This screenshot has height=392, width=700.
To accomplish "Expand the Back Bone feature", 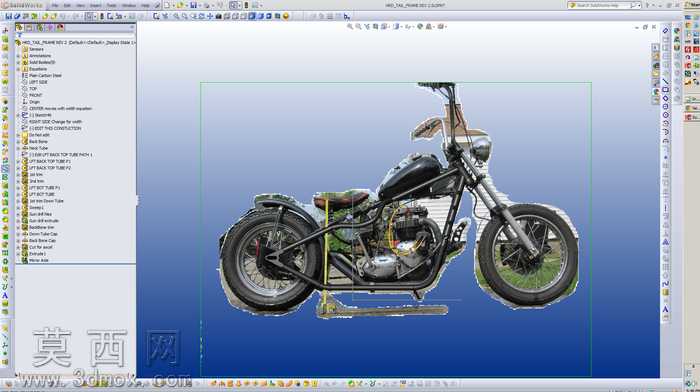I will point(18,142).
